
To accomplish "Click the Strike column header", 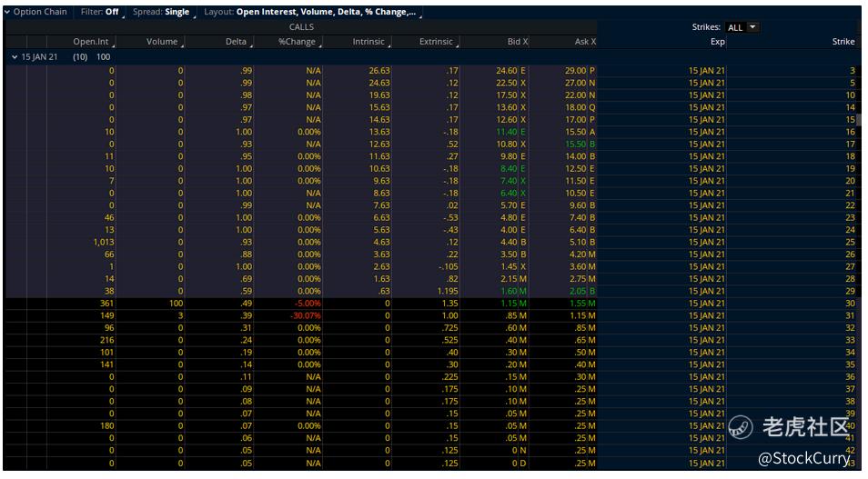I will click(x=843, y=42).
